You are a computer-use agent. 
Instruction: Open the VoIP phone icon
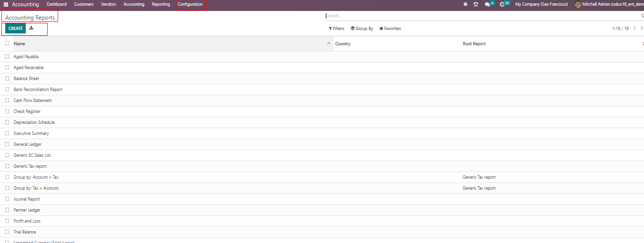(x=475, y=4)
